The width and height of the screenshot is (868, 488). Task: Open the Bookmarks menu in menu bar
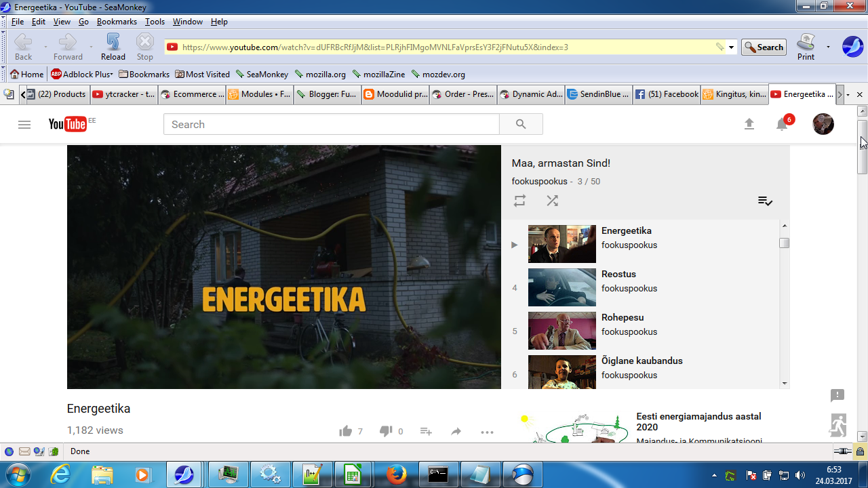[x=117, y=22]
